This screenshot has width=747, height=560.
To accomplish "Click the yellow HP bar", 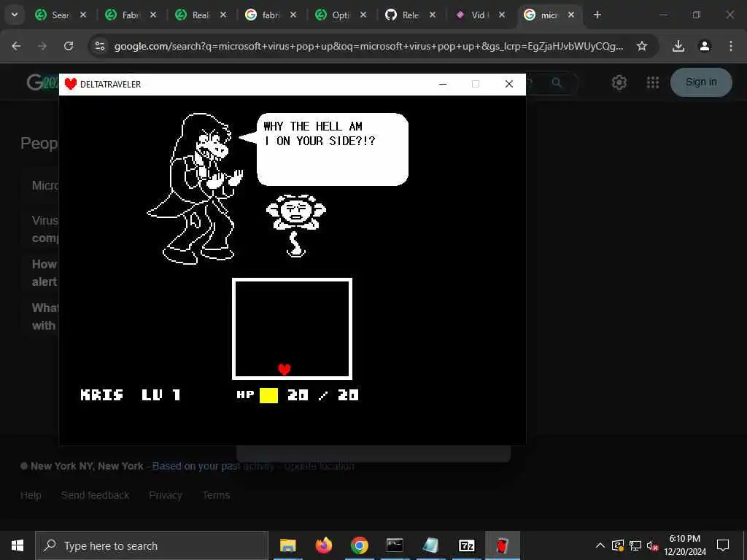I will 268,395.
